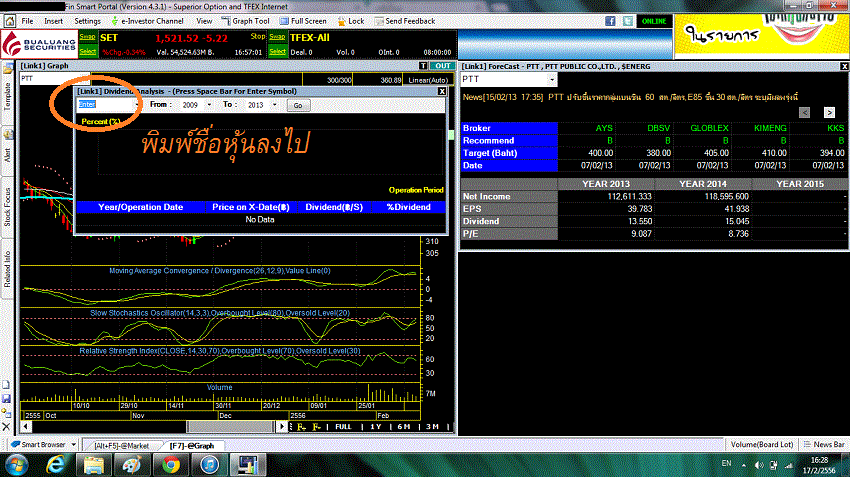850x477 pixels.
Task: Click the Price on X-Date column header
Action: pyautogui.click(x=251, y=207)
